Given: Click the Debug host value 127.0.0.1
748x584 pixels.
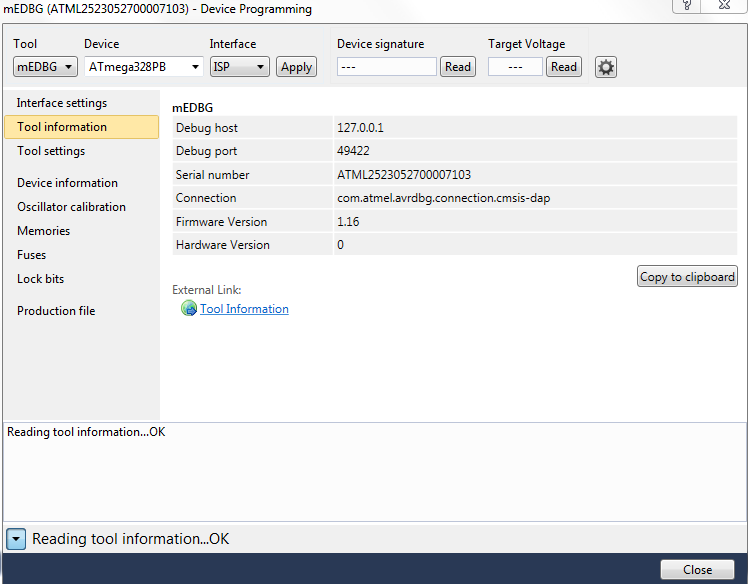Looking at the screenshot, I should 360,128.
